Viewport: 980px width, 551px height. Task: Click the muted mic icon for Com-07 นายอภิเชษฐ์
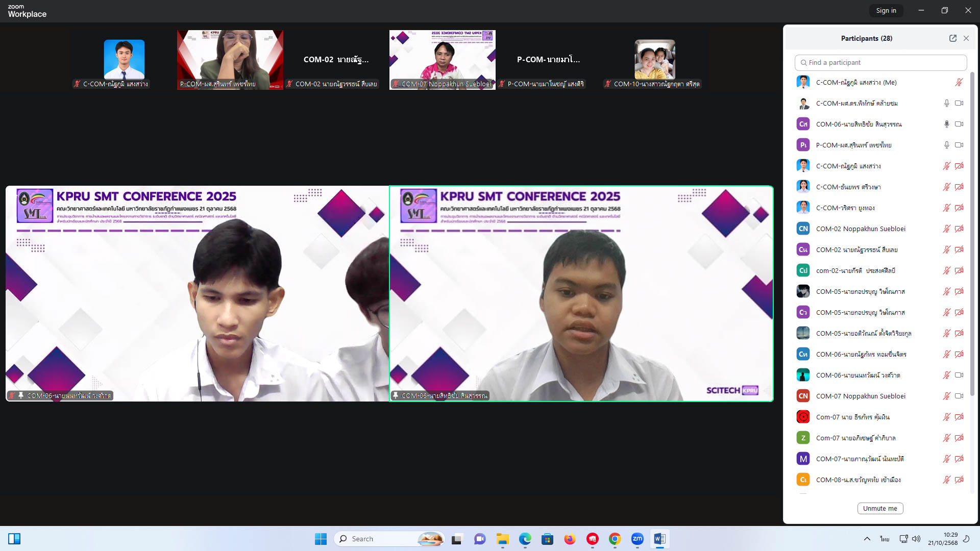[x=946, y=438]
